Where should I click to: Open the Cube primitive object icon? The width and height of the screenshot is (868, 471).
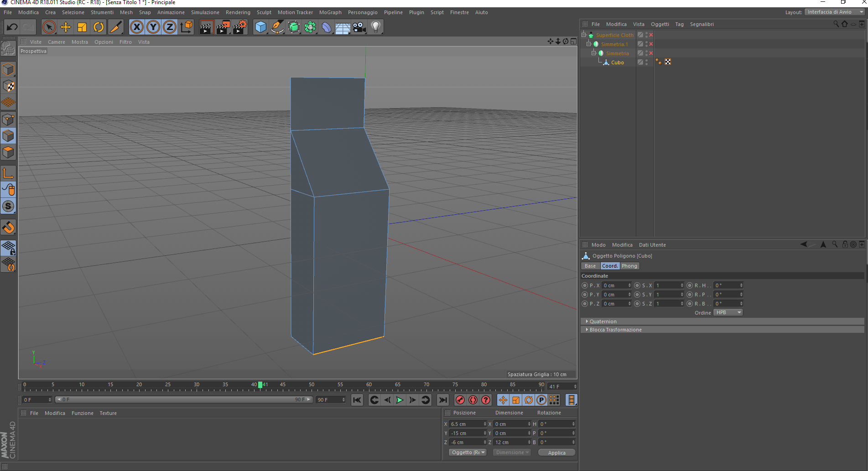260,27
